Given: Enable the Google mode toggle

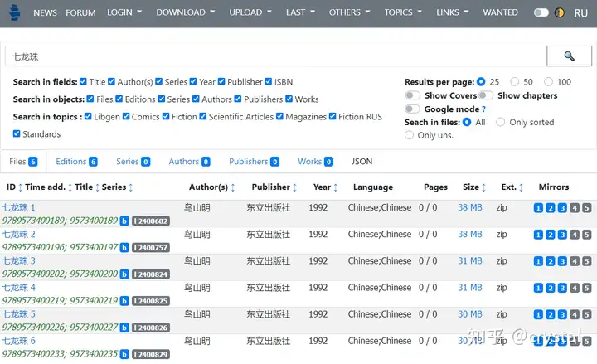Looking at the screenshot, I should coord(412,109).
